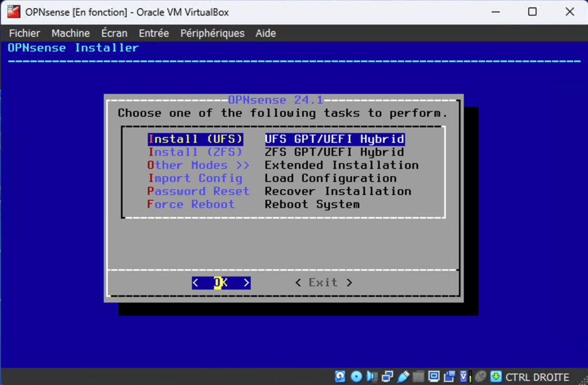The height and width of the screenshot is (385, 588).
Task: Click the USB devices status icon
Action: pyautogui.click(x=403, y=376)
